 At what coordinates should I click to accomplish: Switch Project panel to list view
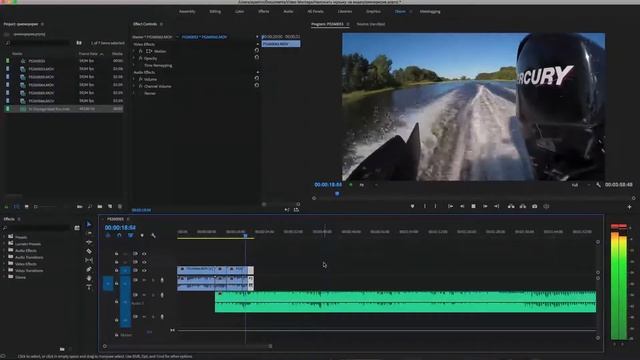click(x=17, y=207)
